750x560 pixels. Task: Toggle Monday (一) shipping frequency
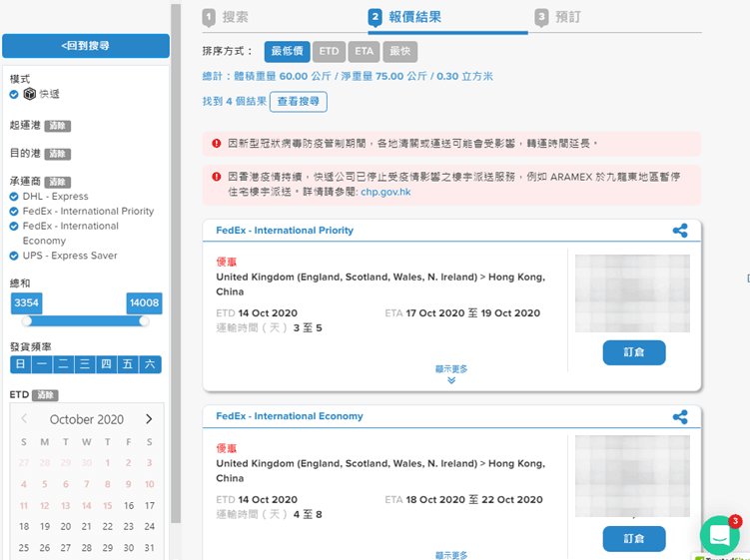pyautogui.click(x=42, y=364)
